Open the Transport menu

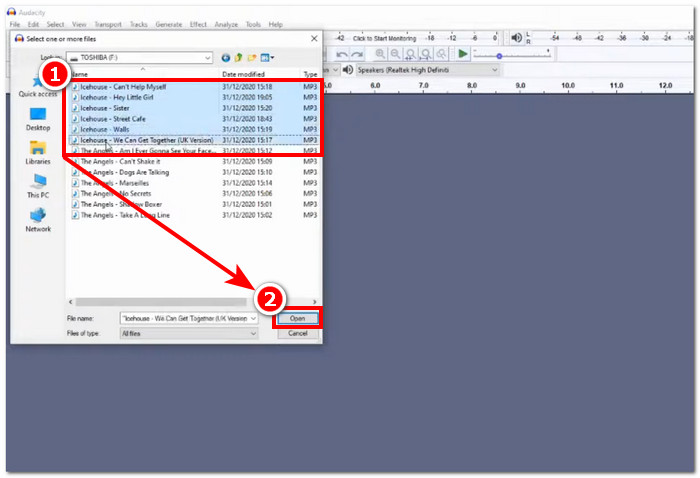108,24
